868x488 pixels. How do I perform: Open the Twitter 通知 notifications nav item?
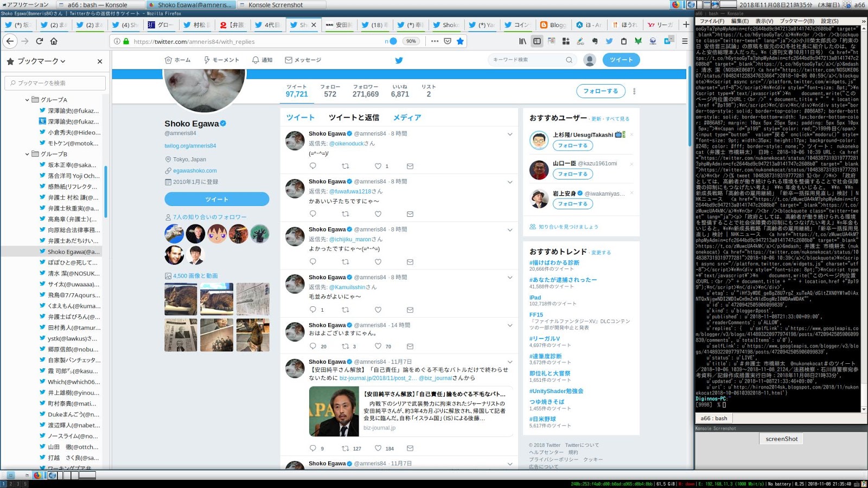262,60
